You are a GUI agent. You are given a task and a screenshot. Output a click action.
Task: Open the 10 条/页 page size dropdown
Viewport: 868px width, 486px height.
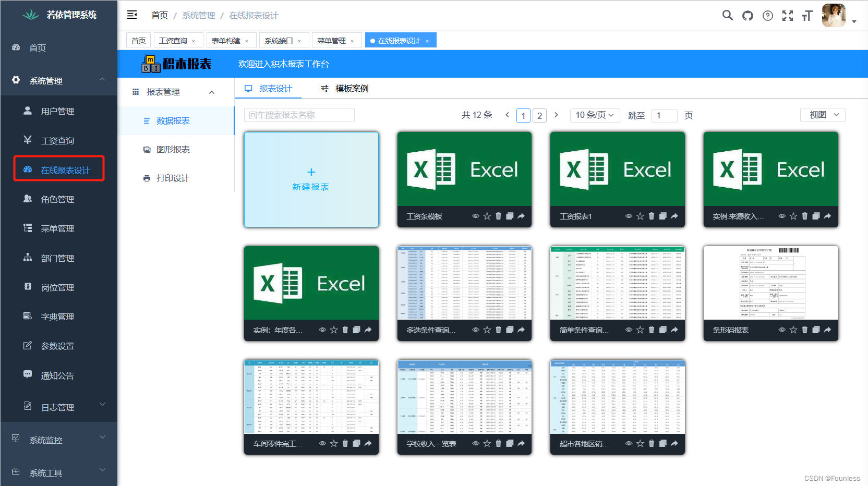pyautogui.click(x=595, y=115)
